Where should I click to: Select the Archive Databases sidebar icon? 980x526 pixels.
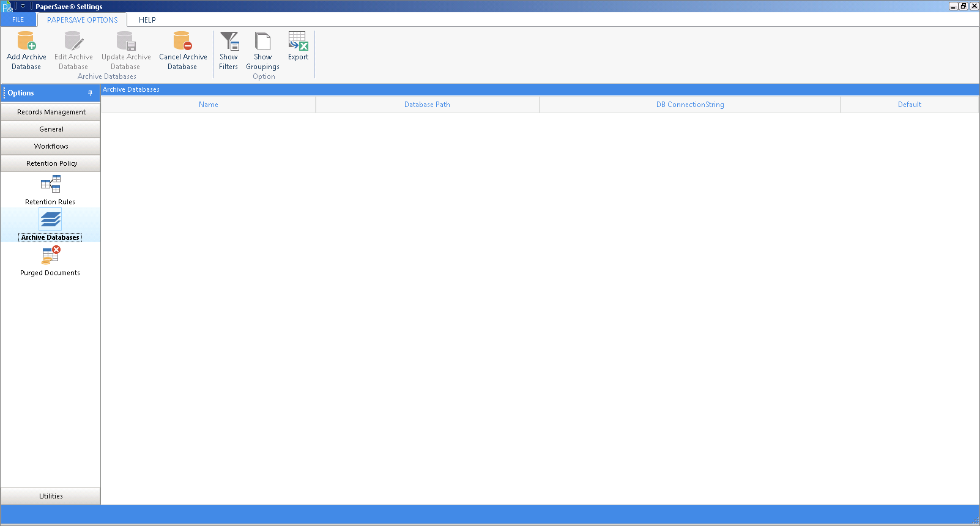click(x=50, y=219)
